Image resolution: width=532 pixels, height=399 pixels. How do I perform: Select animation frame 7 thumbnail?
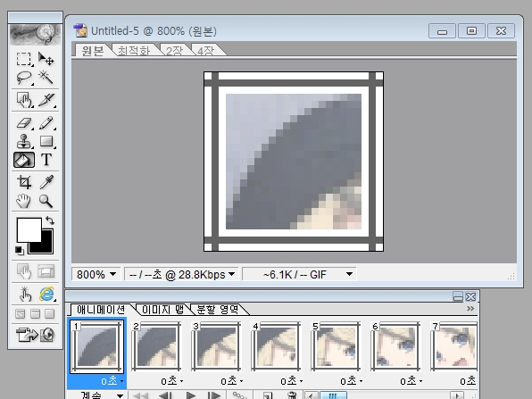[x=454, y=346]
